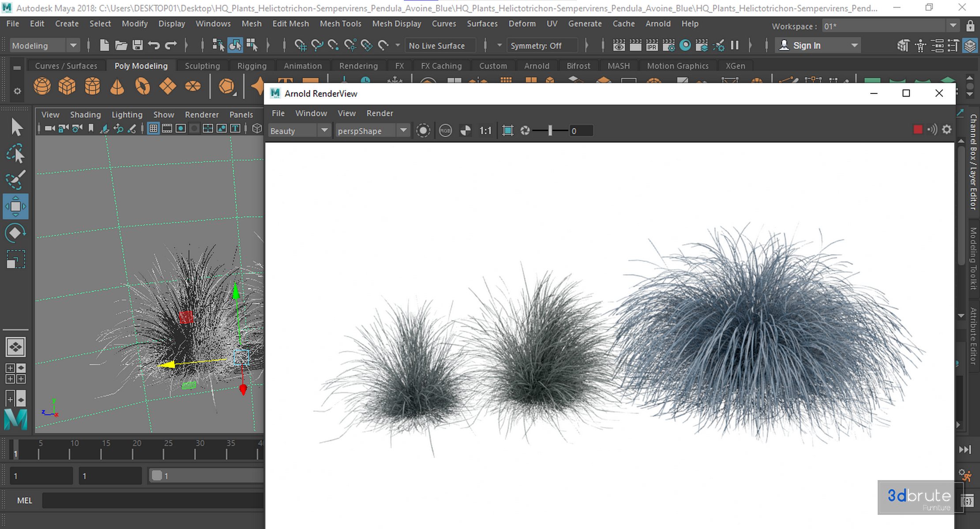Click the polygon cone shelf icon
The width and height of the screenshot is (980, 529).
tap(117, 86)
